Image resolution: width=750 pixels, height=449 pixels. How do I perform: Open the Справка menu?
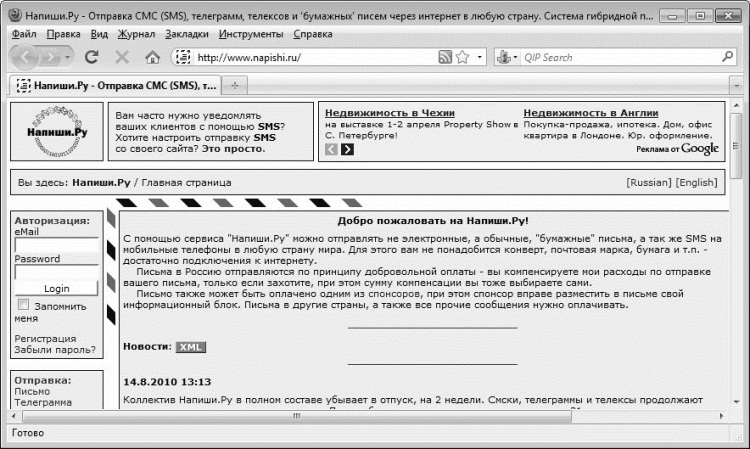click(x=313, y=34)
